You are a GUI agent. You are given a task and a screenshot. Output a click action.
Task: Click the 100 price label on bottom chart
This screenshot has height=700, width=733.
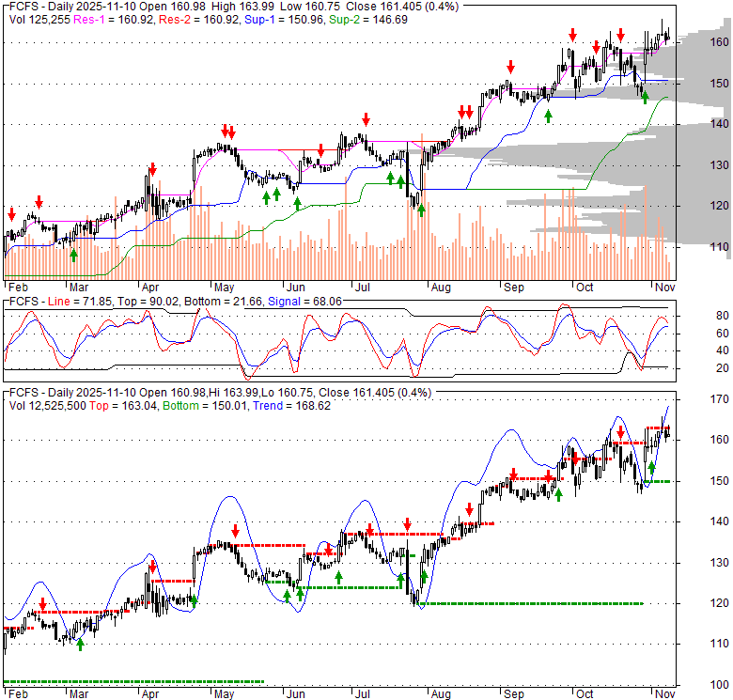tap(719, 685)
